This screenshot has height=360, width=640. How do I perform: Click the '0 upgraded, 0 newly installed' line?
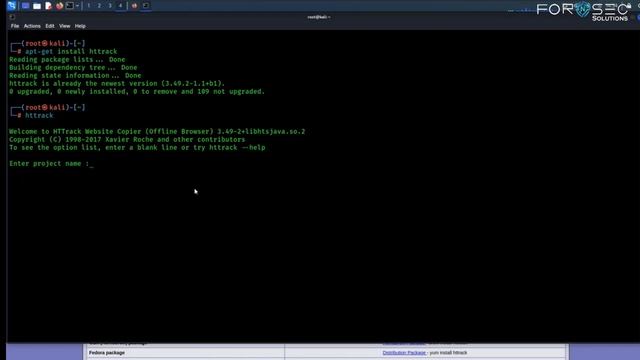point(137,92)
